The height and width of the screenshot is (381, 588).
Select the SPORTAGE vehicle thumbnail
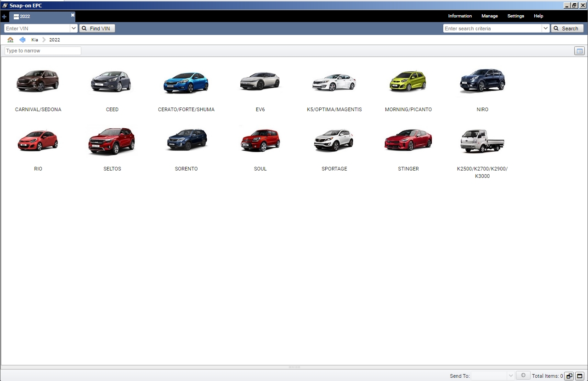(334, 140)
